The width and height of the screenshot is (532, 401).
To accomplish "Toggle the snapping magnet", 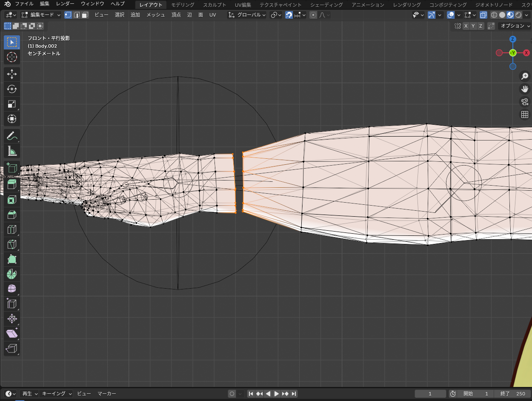I will coord(289,15).
